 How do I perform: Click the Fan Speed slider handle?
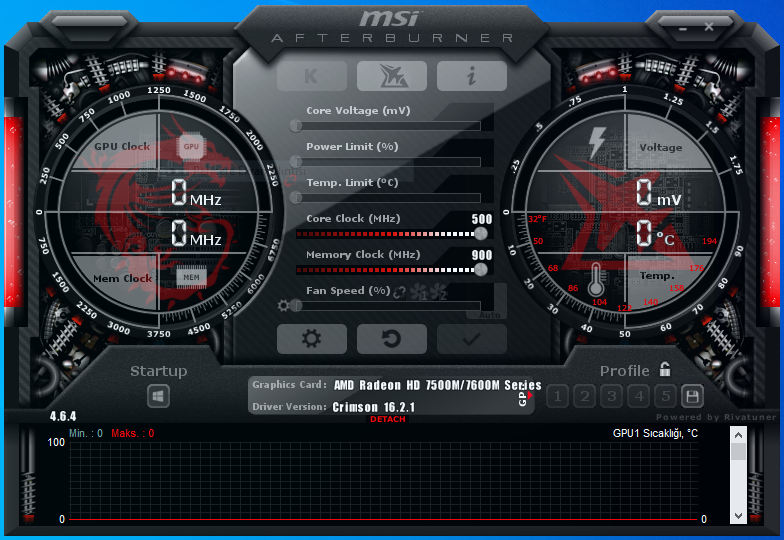(296, 306)
